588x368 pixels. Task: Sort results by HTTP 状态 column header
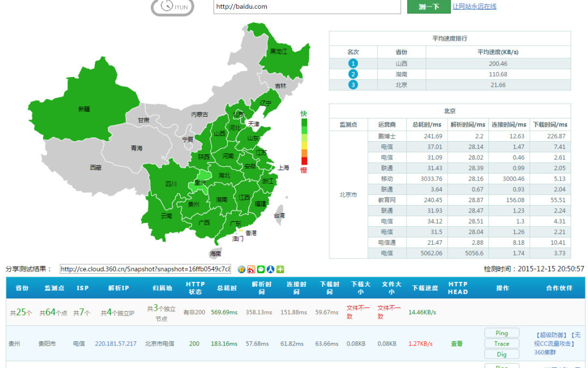pyautogui.click(x=195, y=288)
